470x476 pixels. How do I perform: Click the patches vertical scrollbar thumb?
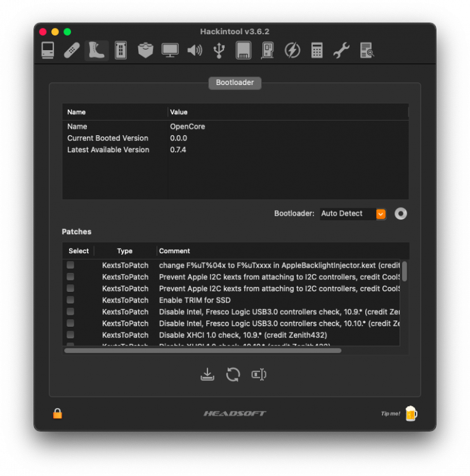pyautogui.click(x=405, y=271)
